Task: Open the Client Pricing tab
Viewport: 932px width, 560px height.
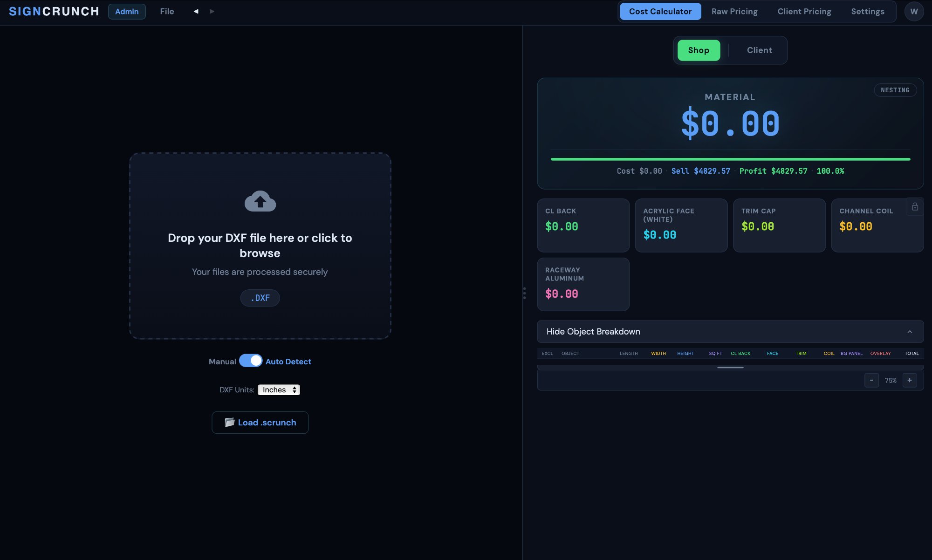Action: point(804,11)
